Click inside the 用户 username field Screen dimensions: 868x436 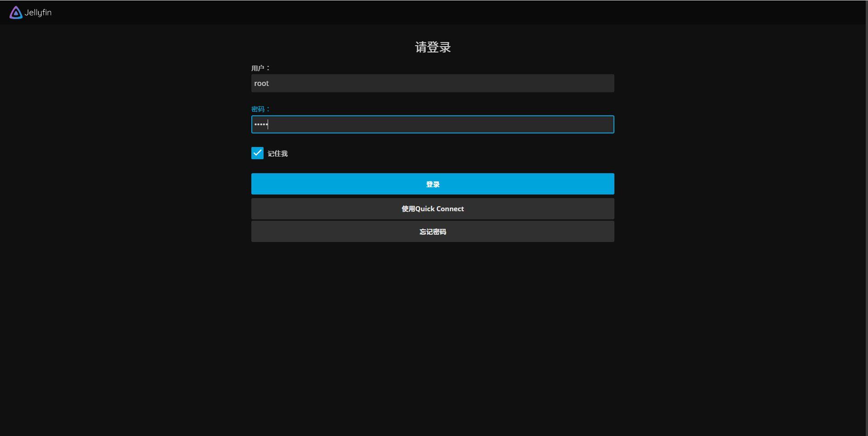(x=432, y=83)
